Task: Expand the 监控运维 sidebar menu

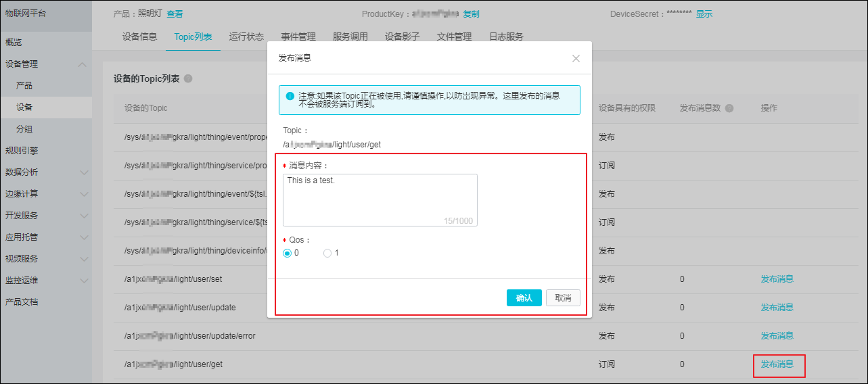Action: [x=84, y=281]
